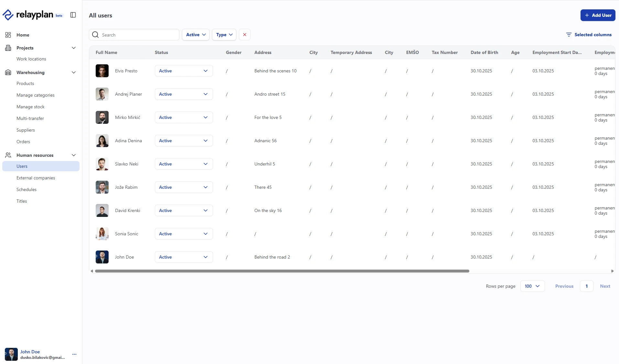Click the scroll left arrow of the table

tap(92, 271)
